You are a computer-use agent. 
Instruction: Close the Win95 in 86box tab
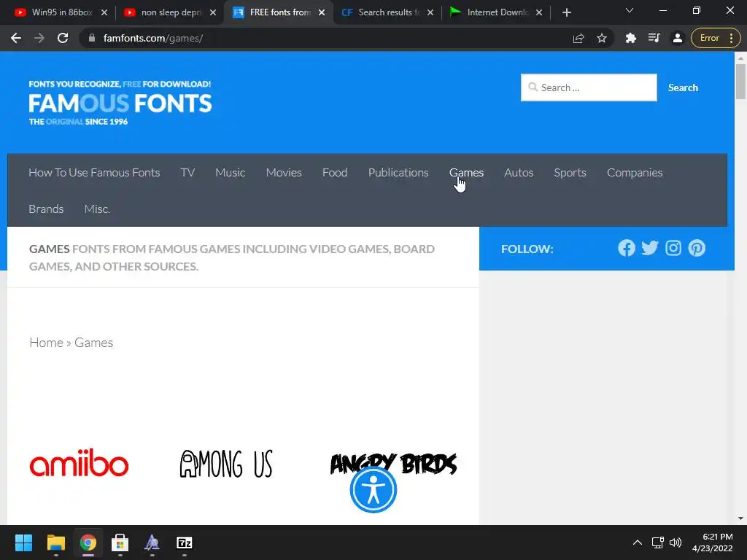[104, 12]
